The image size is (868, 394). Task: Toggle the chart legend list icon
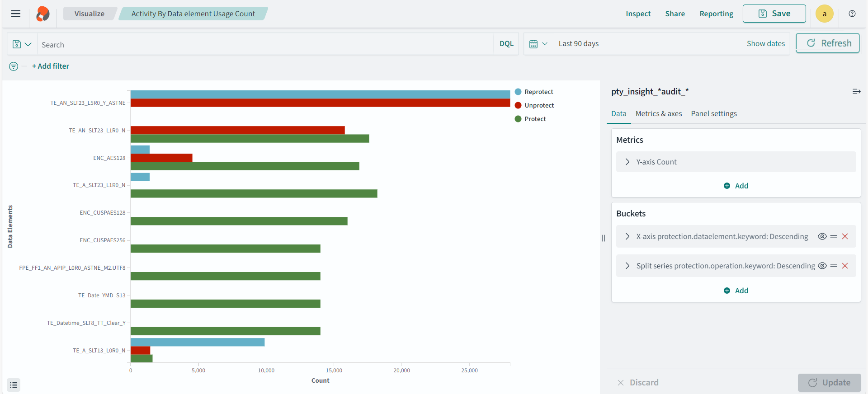click(14, 385)
